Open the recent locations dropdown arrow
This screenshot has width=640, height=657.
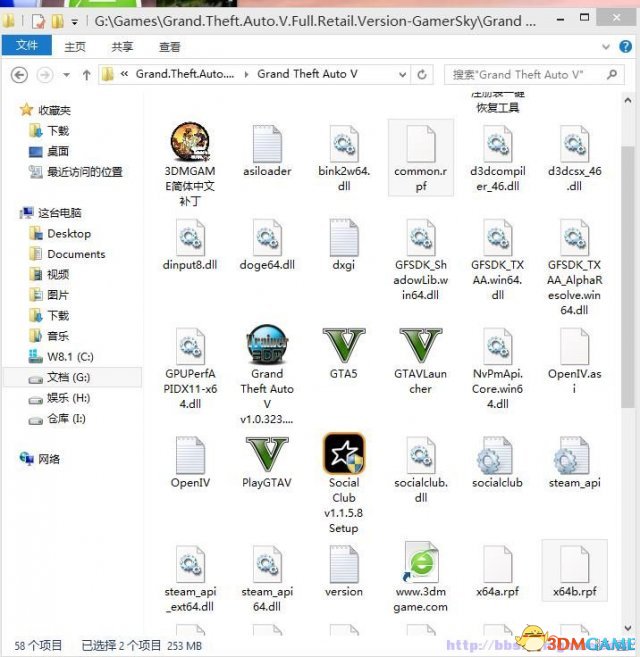point(66,75)
